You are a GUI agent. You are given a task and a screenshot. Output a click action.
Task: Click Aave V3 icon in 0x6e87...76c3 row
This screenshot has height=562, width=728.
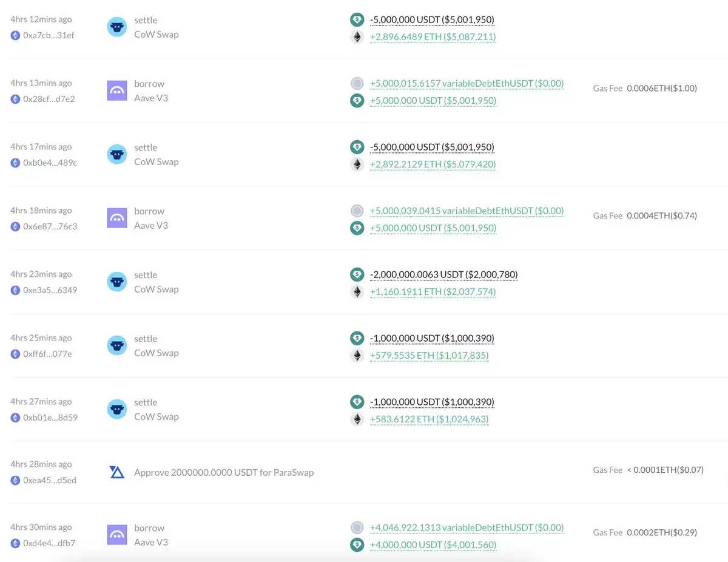pyautogui.click(x=117, y=218)
